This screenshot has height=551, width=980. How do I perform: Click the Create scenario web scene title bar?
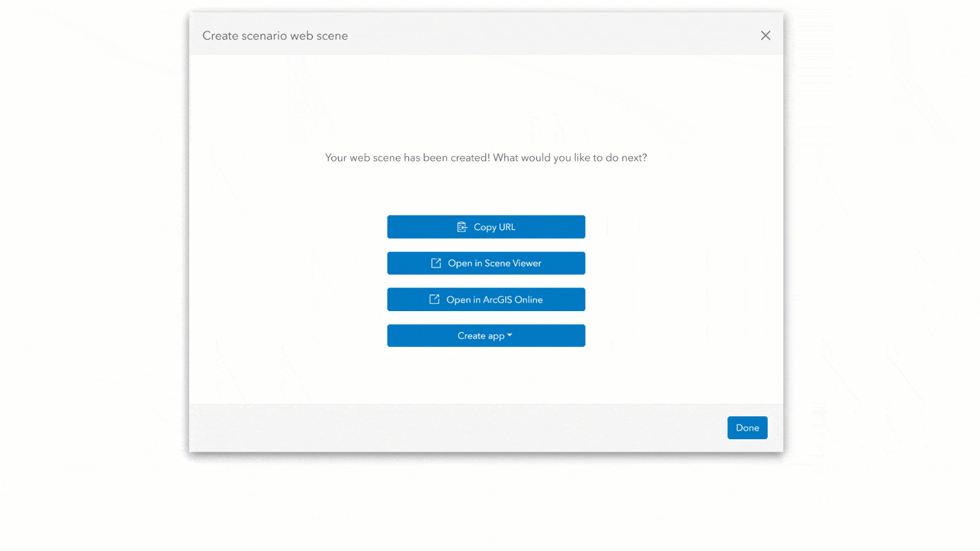click(275, 35)
